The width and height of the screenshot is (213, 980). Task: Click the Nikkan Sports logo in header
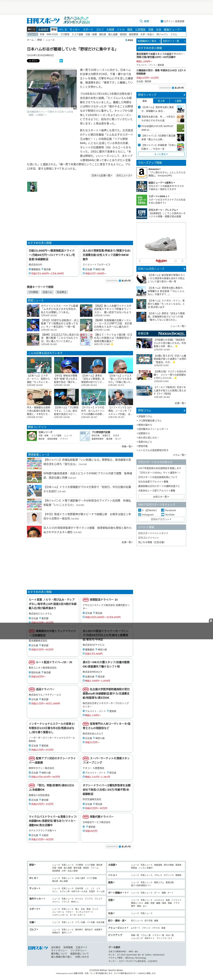(43, 21)
